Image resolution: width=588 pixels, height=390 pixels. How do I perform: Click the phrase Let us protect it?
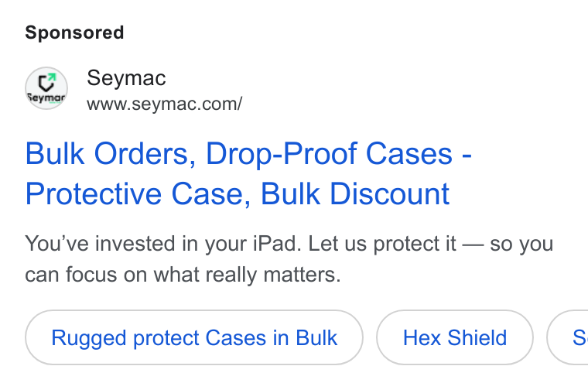(x=382, y=244)
